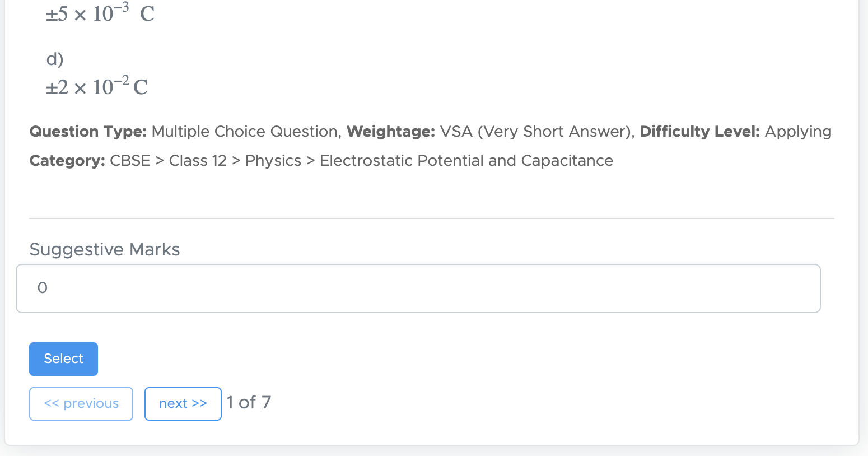
Task: Click the 'VSA (Very Short Answer)' text
Action: [536, 132]
